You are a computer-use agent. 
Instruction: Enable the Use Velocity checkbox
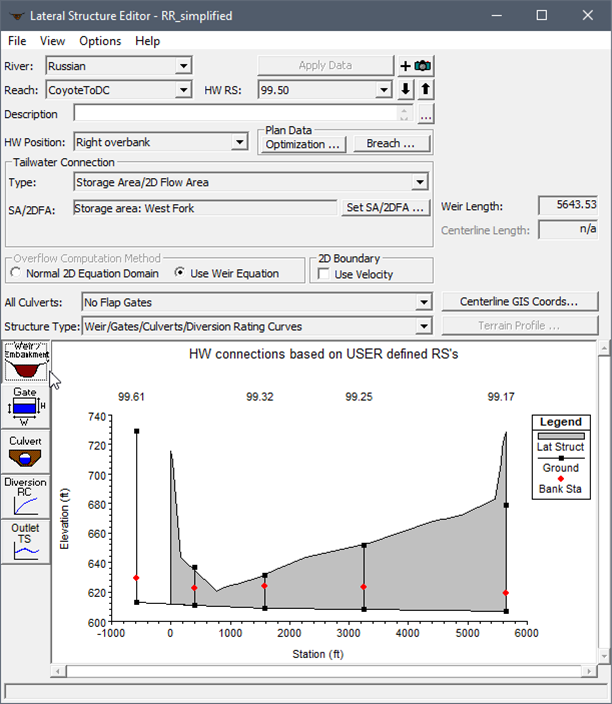[x=323, y=273]
